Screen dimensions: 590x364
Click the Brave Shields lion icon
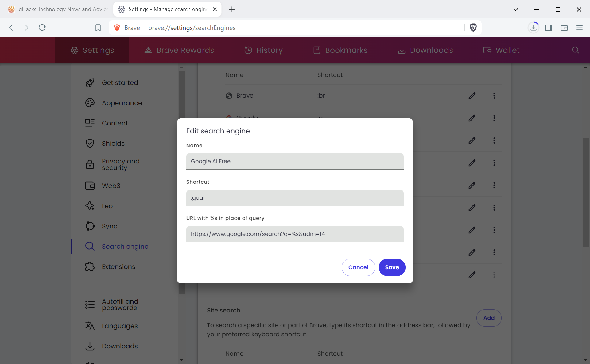tap(473, 28)
